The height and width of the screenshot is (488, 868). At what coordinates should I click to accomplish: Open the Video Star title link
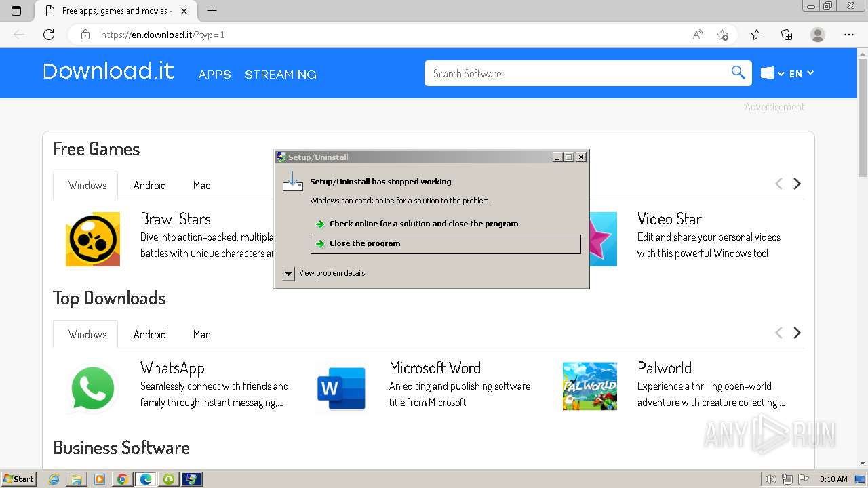(669, 219)
